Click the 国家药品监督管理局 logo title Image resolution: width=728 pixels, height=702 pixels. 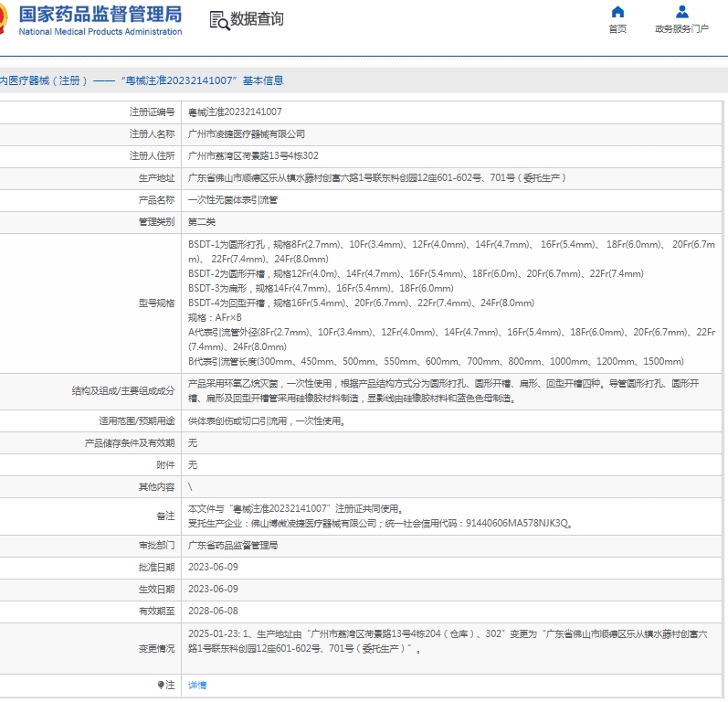click(100, 15)
